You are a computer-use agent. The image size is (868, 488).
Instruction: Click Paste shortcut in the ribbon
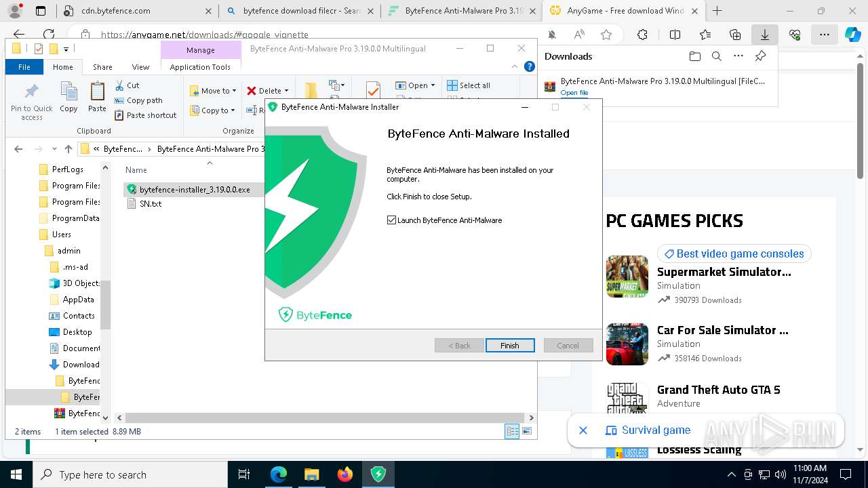pos(146,115)
